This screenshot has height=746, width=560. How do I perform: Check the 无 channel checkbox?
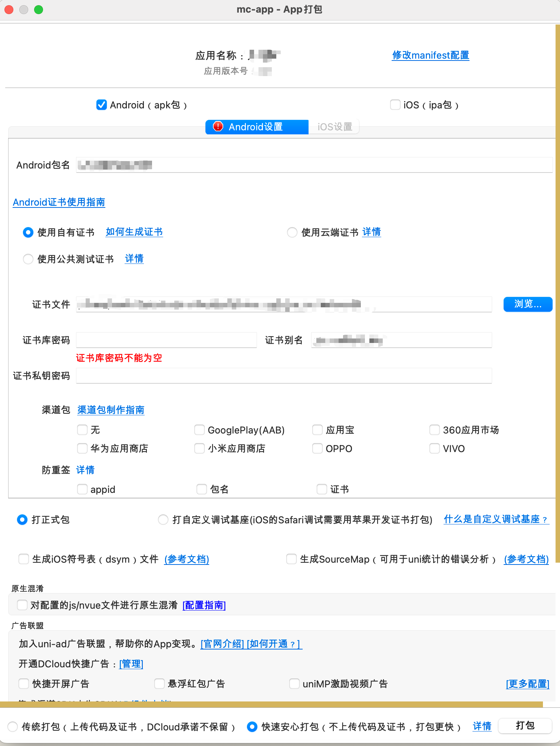coord(82,430)
